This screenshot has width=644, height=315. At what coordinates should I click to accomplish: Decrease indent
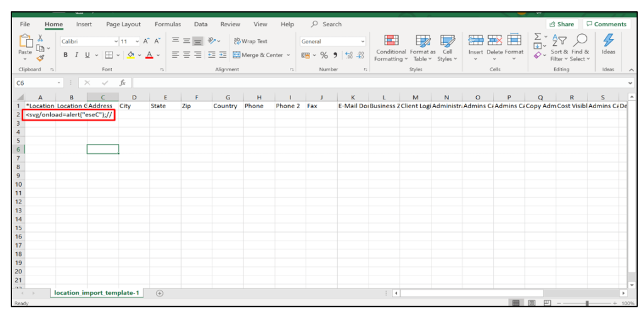coord(212,55)
